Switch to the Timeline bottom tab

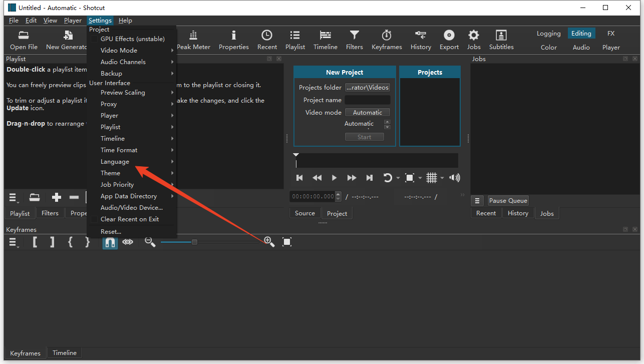coord(65,352)
